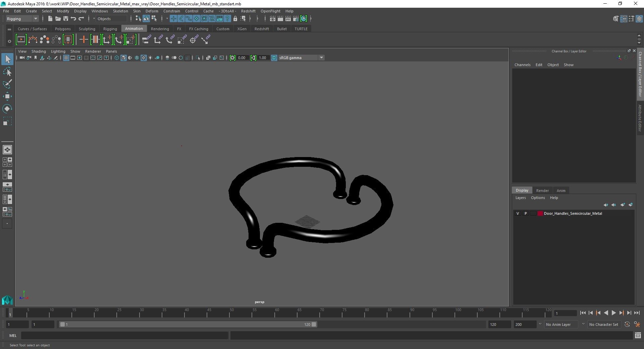Click the gamma value field showing 1.00
The height and width of the screenshot is (349, 644).
(263, 58)
